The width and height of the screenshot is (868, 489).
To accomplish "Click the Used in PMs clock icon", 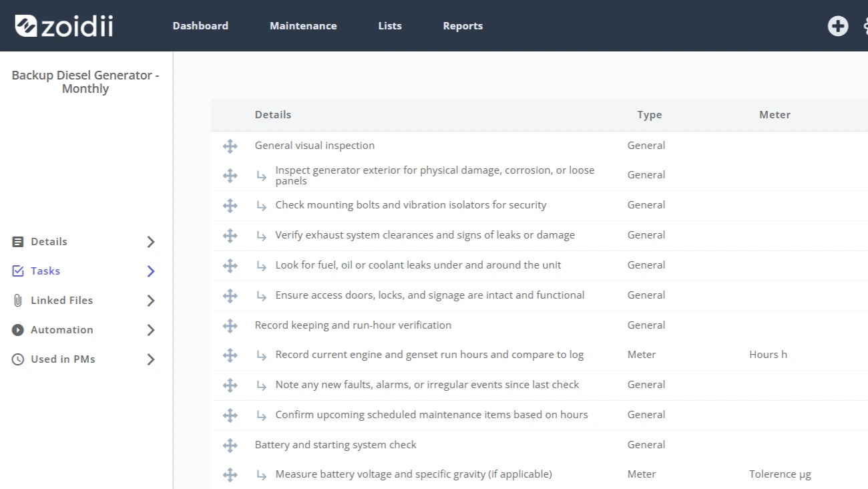I will 18,359.
